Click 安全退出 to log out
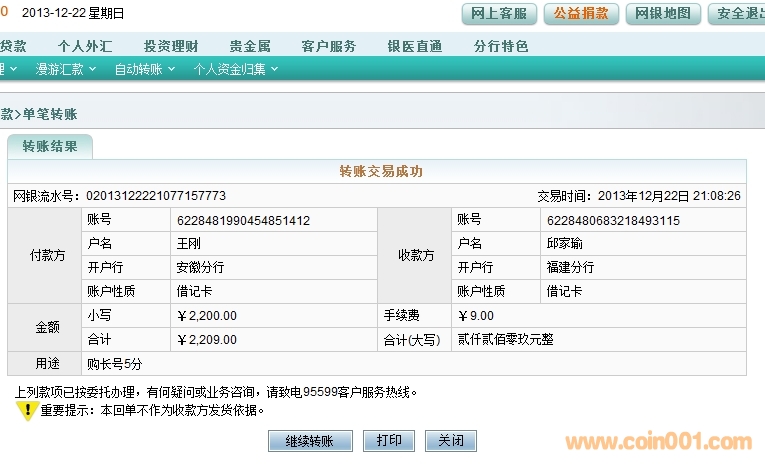Screen dimensions: 765x469 [x=737, y=15]
